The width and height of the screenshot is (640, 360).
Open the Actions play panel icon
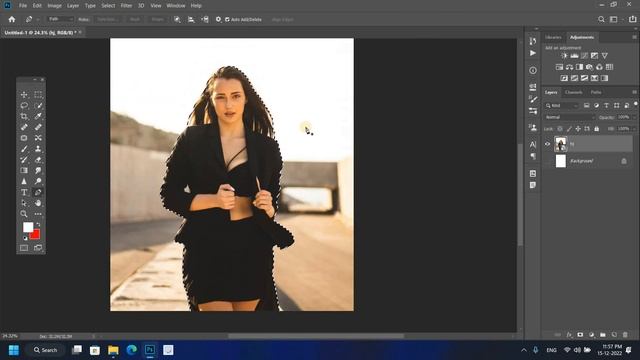pos(533,53)
